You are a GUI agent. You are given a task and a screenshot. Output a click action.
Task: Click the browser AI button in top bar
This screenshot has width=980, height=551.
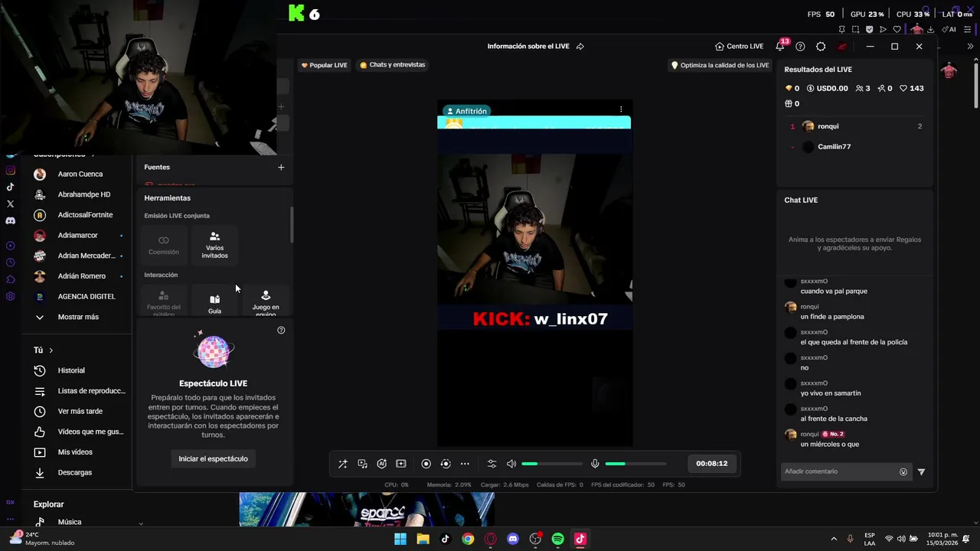tap(950, 29)
